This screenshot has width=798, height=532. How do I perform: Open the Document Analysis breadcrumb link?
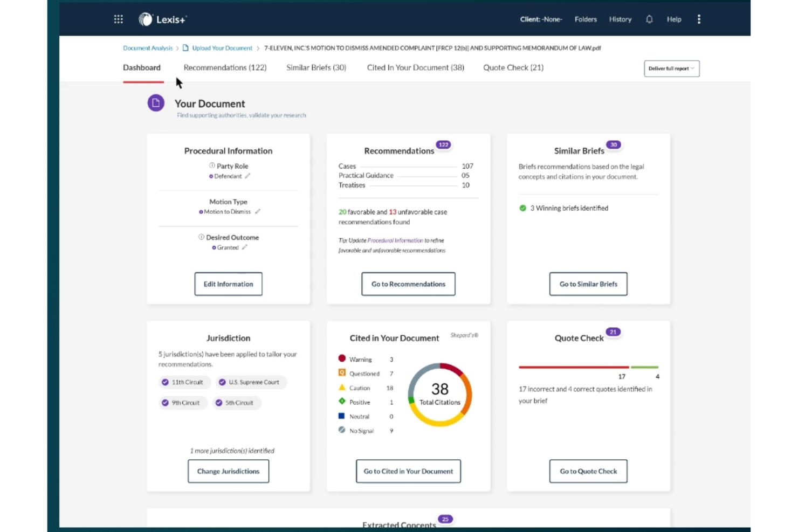[148, 48]
